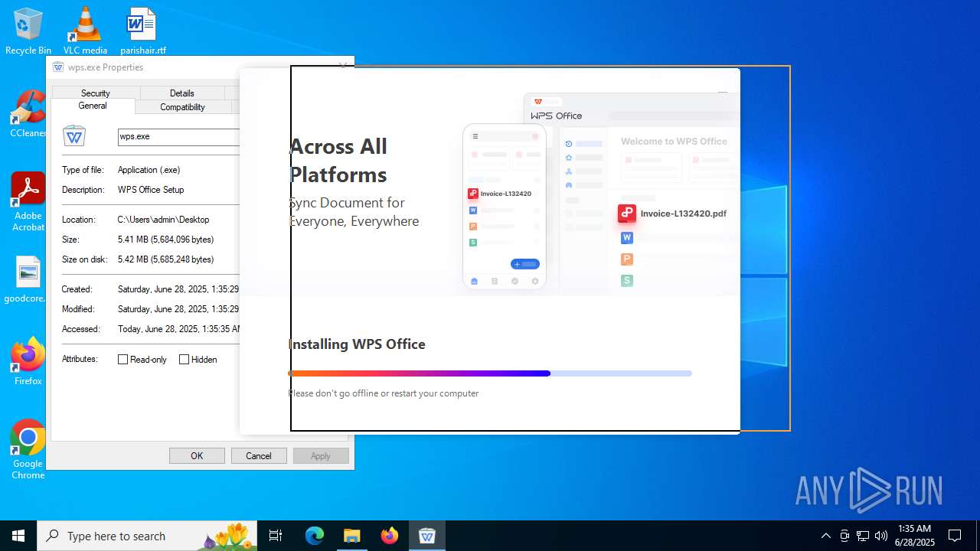Click the wps.exe file name field
Viewport: 980px width, 551px height.
point(178,137)
